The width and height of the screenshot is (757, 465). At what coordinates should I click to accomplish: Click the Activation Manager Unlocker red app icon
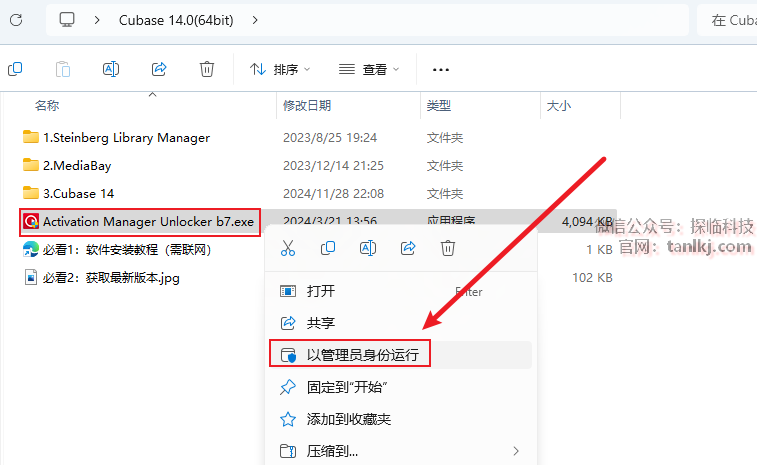[31, 222]
